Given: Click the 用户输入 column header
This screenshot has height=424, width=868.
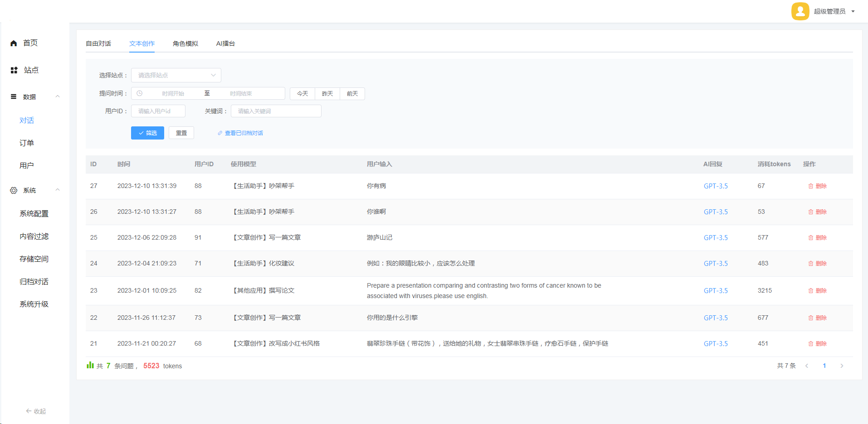Looking at the screenshot, I should click(x=380, y=164).
